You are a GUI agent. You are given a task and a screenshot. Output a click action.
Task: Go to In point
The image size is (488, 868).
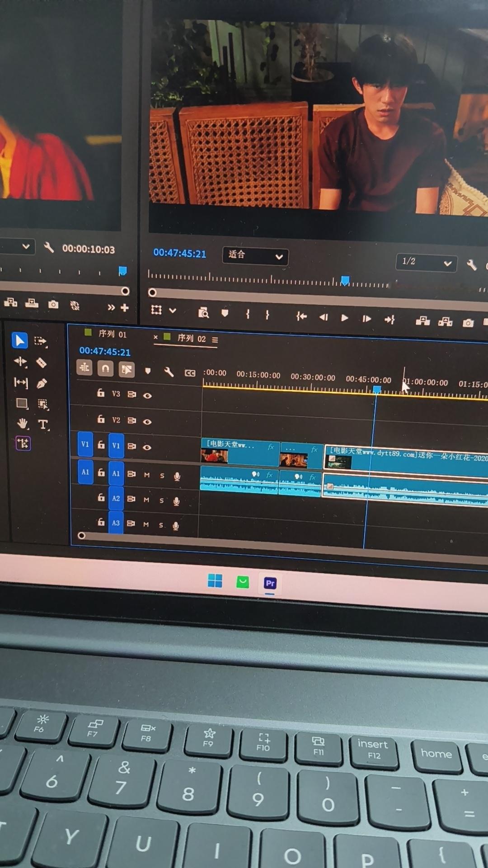pos(301,316)
